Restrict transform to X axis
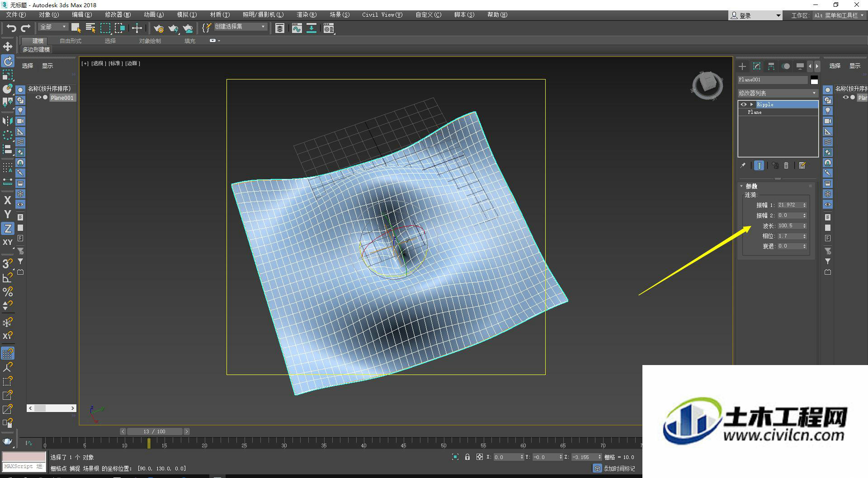The width and height of the screenshot is (868, 478). click(8, 200)
